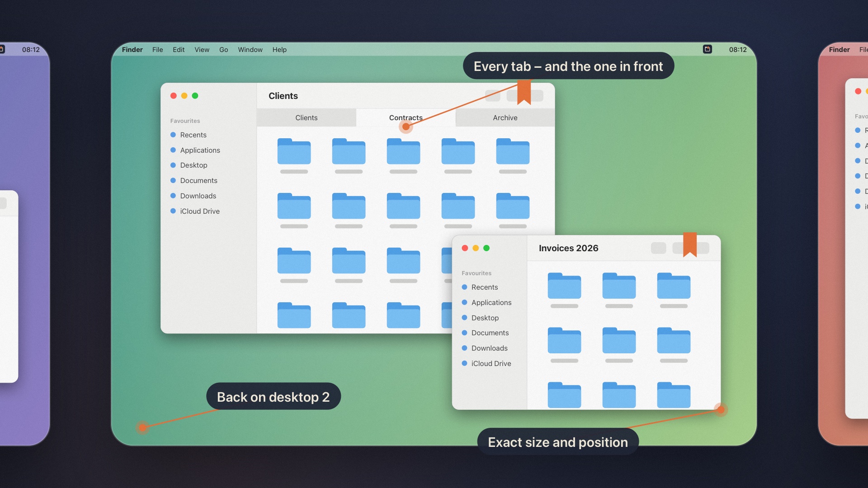This screenshot has width=868, height=488.
Task: Open the View menu in the menu bar
Action: click(x=202, y=50)
